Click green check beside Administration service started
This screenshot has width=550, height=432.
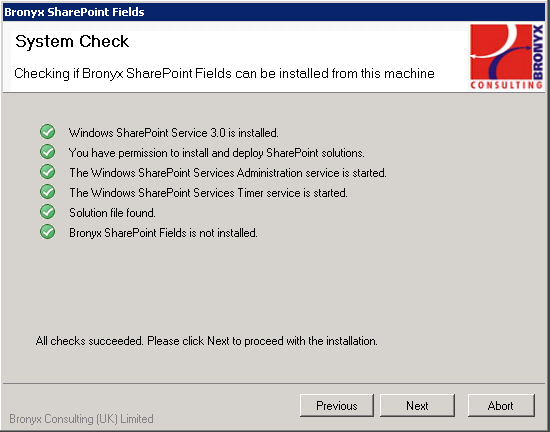pyautogui.click(x=47, y=172)
